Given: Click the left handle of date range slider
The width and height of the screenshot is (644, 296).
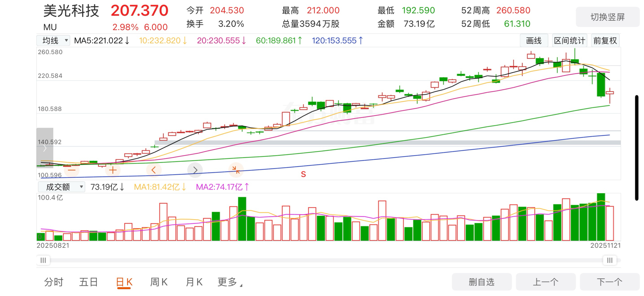Looking at the screenshot, I should [43, 260].
